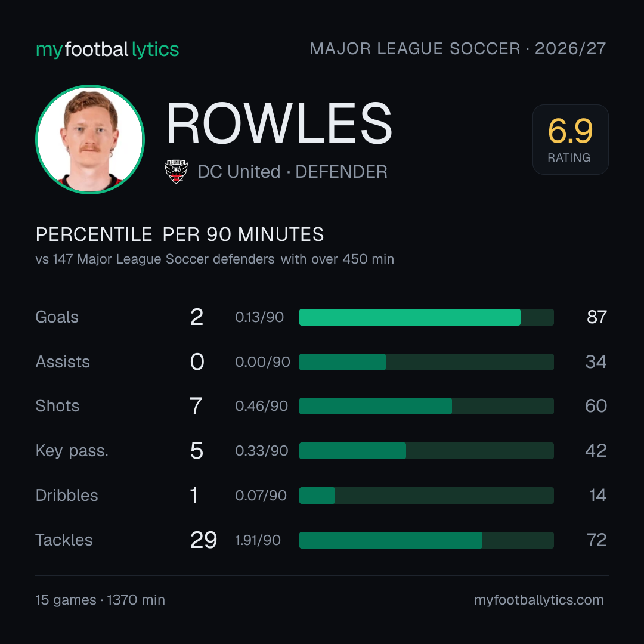
Task: Click the ROWLES player name heading
Action: [x=279, y=123]
